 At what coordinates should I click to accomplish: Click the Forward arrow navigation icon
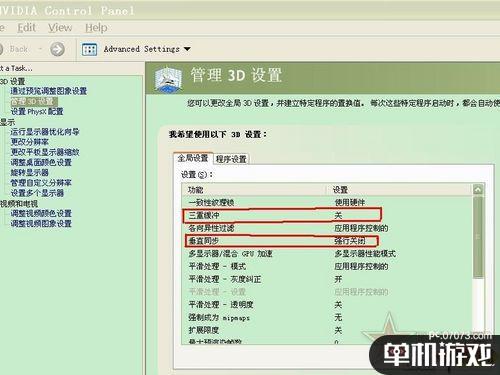click(x=57, y=49)
